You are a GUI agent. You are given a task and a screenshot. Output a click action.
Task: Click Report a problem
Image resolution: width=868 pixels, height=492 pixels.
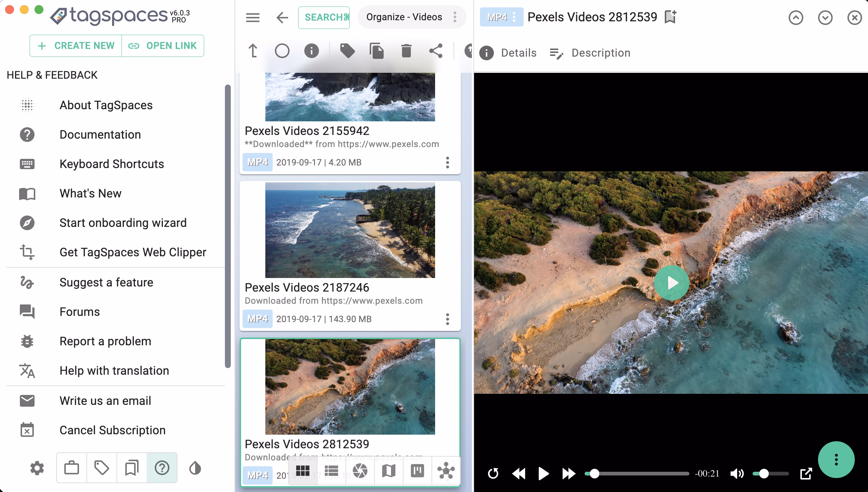pos(116,341)
